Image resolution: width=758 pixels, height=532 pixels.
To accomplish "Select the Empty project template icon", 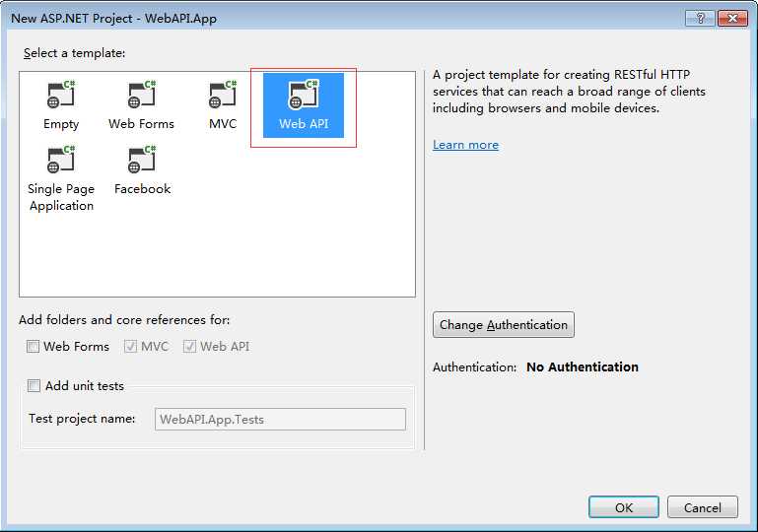I will (x=61, y=96).
